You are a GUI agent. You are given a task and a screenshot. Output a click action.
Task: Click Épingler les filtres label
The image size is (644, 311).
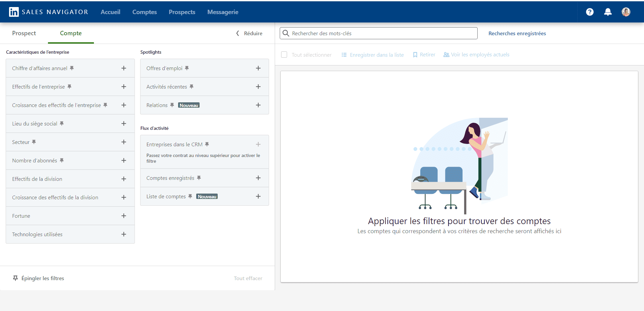[43, 278]
